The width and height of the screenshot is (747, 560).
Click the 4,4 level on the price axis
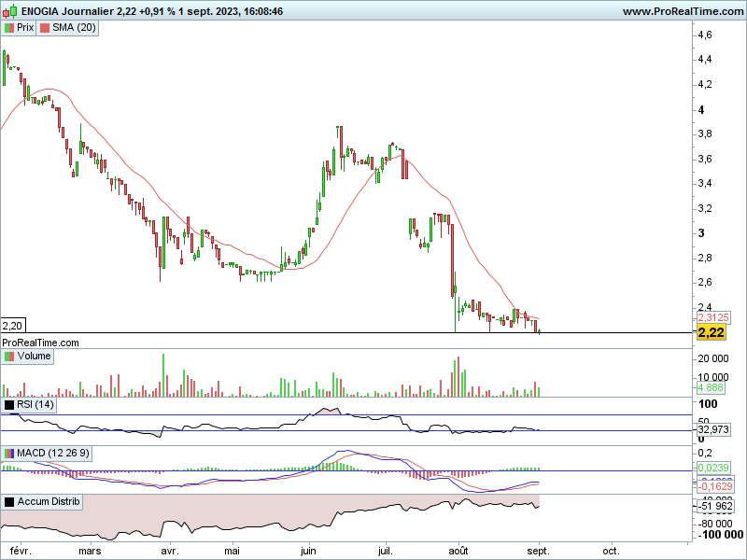tap(705, 60)
